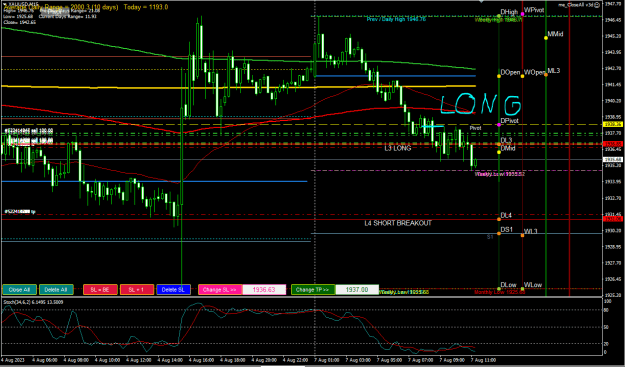Select the DL4 orange marker dot

(499, 219)
